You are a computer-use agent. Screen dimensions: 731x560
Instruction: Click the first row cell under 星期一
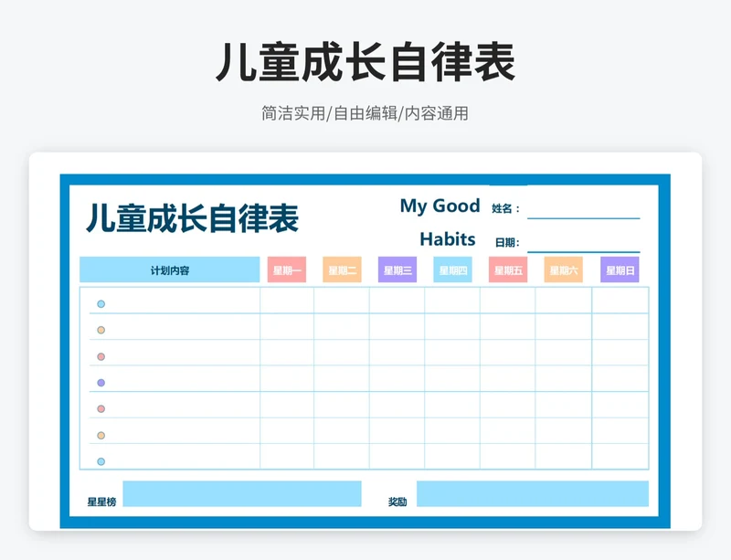pyautogui.click(x=287, y=301)
